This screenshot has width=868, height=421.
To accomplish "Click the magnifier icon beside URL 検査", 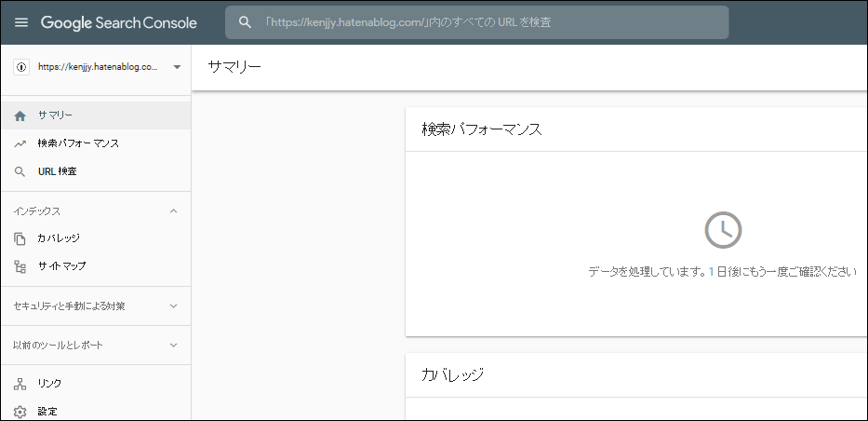I will [20, 171].
